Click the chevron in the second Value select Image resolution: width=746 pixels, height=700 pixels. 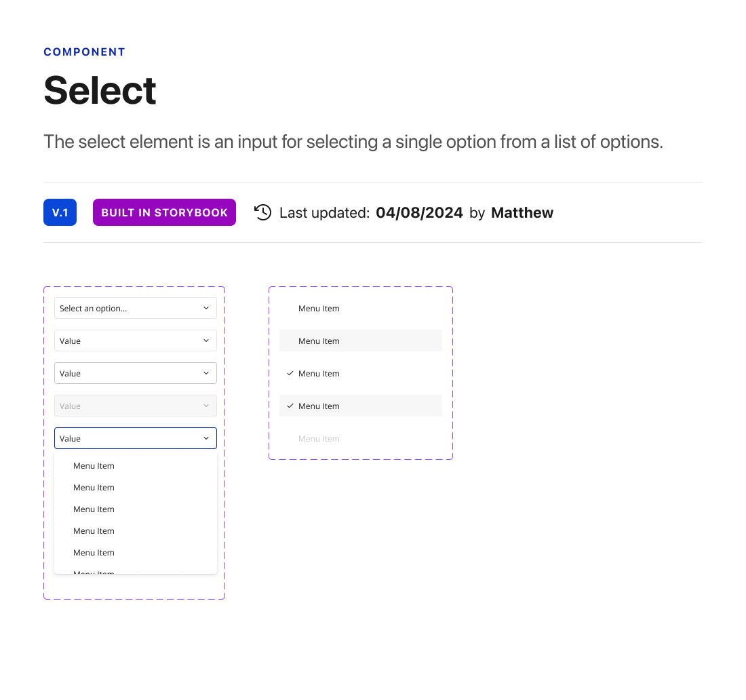pos(206,341)
